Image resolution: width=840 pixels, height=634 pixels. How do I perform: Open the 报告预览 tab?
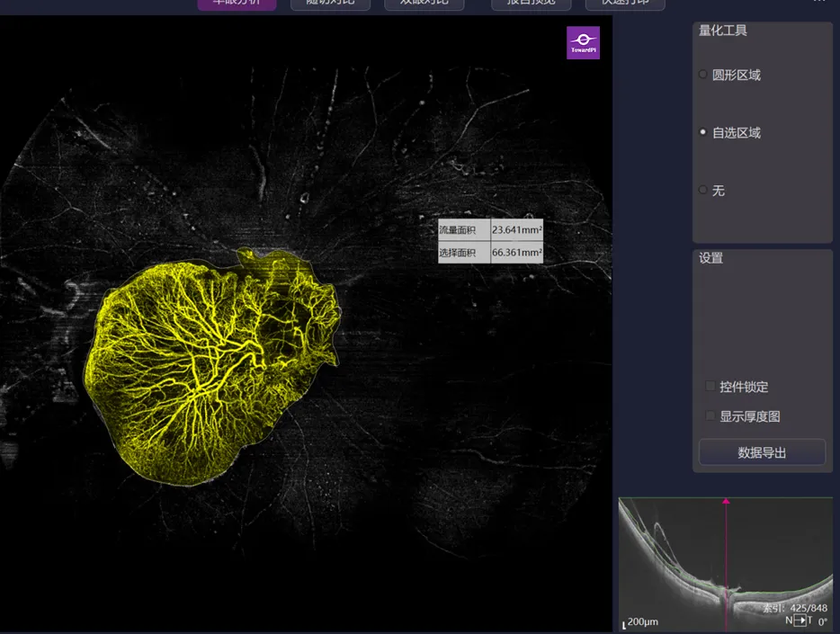530,3
